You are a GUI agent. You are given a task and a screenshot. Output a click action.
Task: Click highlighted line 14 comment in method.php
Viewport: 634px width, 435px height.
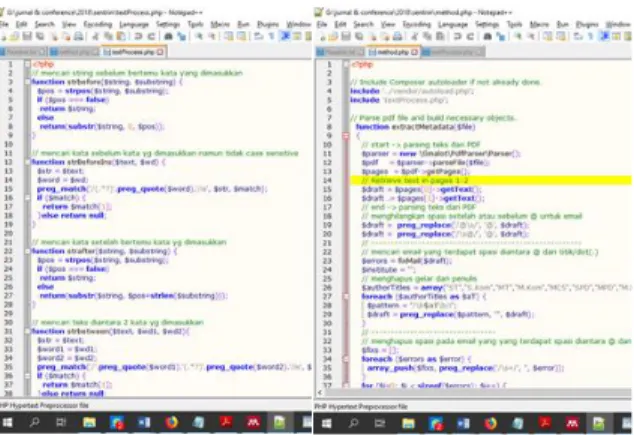point(415,180)
